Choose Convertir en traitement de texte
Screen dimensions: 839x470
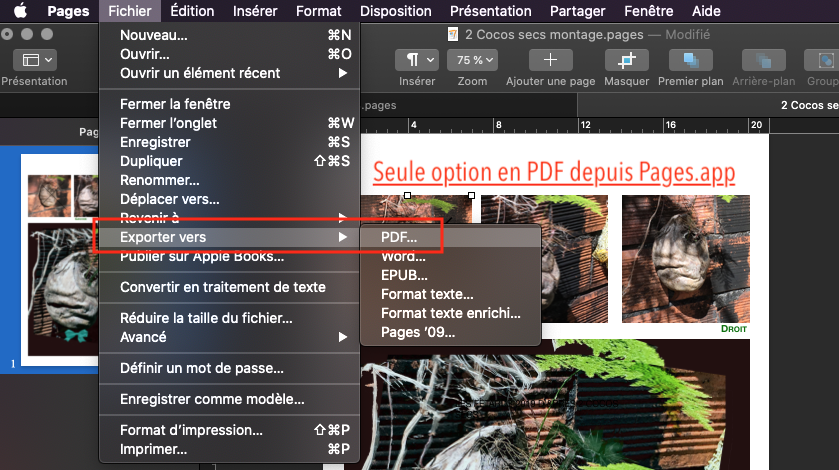coord(230,287)
